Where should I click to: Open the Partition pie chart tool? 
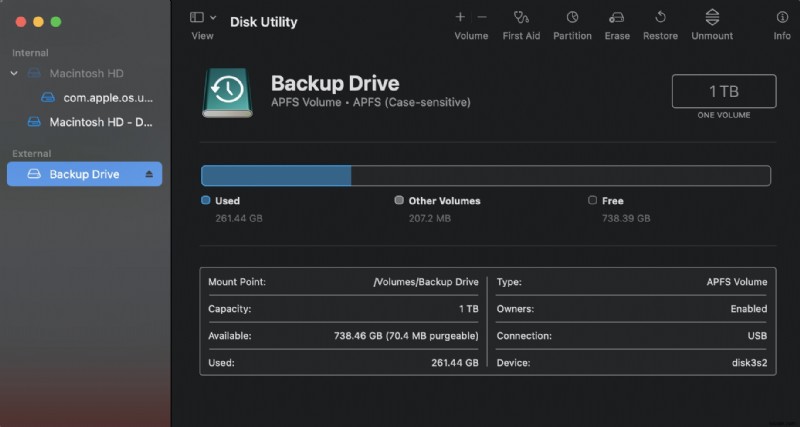pos(572,17)
